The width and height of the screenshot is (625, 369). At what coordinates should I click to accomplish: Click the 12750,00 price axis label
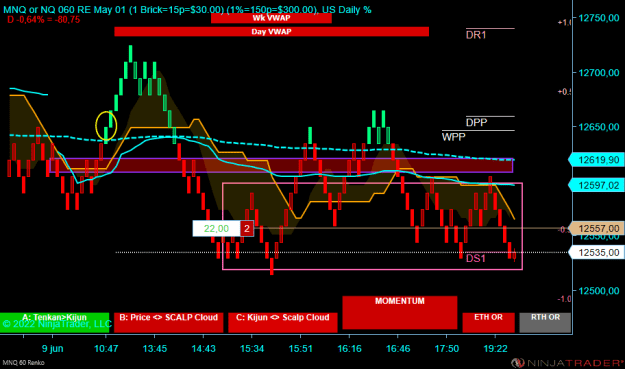pos(599,18)
